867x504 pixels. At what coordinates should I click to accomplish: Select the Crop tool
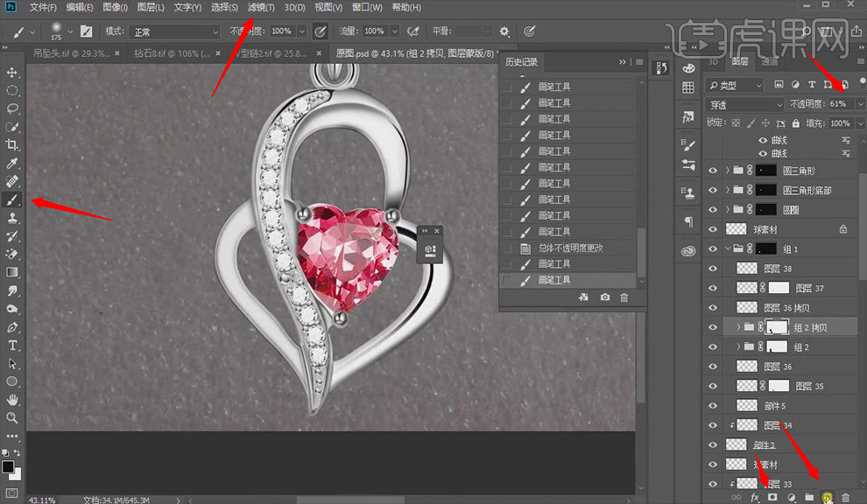pyautogui.click(x=12, y=144)
